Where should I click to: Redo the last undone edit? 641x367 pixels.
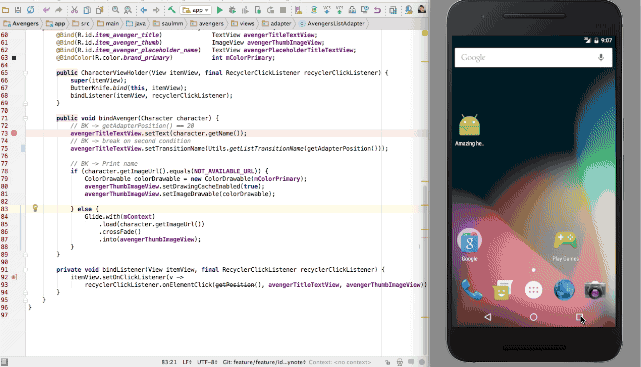pos(59,10)
